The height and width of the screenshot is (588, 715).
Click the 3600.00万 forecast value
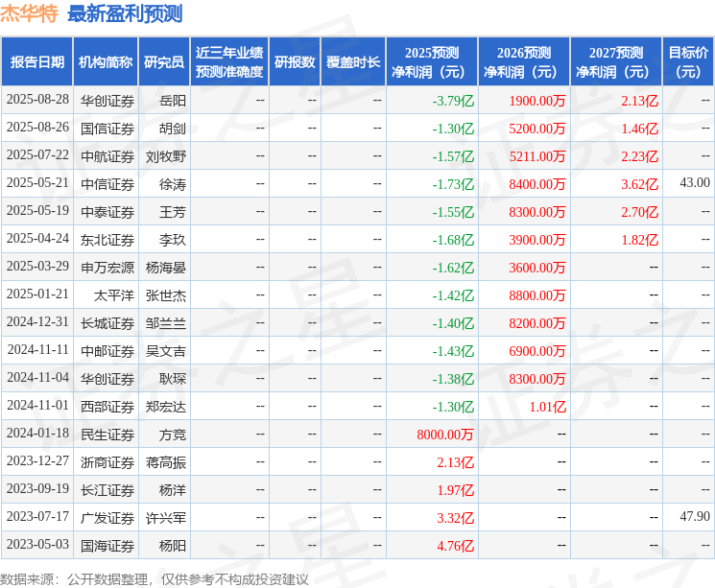coord(537,268)
